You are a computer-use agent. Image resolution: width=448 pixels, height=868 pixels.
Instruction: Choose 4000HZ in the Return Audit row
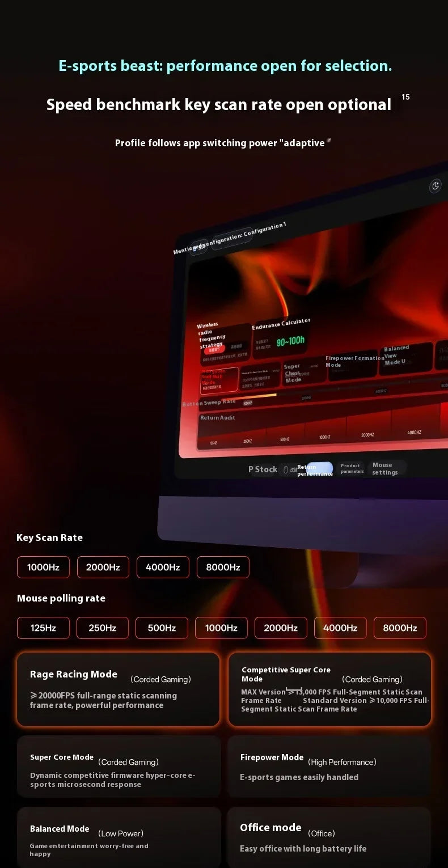pos(415,433)
